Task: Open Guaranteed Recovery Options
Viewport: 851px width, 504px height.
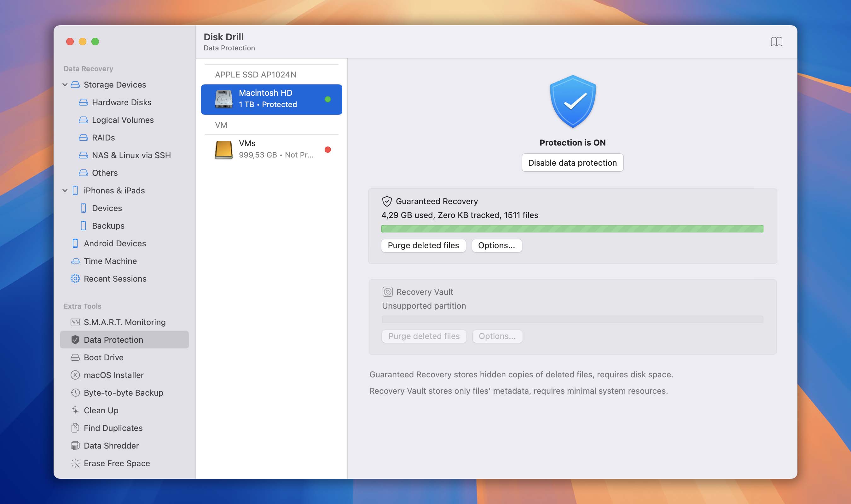Action: (x=496, y=246)
